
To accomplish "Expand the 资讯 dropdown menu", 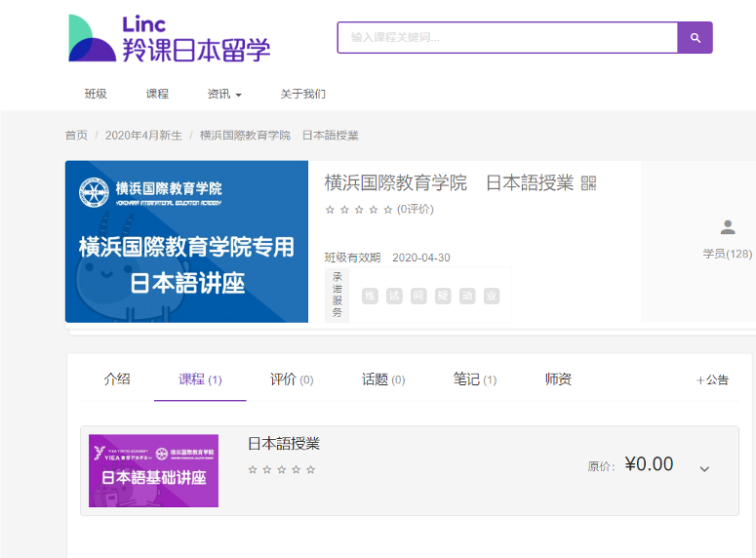I will click(224, 94).
